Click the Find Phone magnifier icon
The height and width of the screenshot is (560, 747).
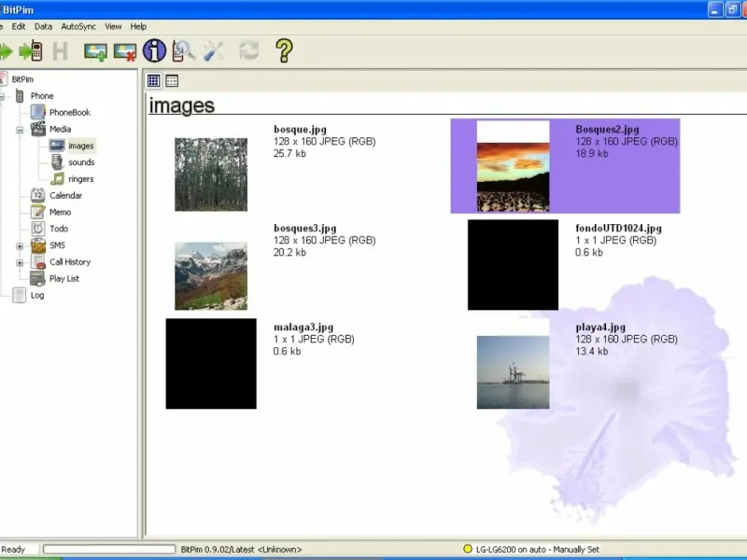[x=183, y=51]
